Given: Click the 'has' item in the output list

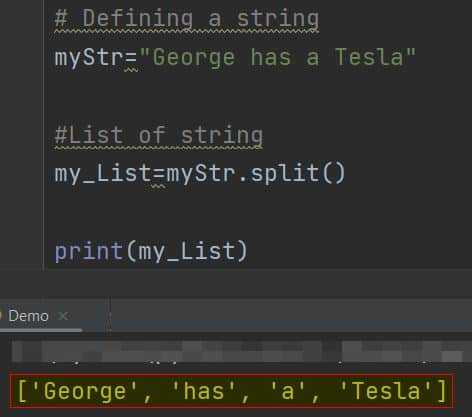Looking at the screenshot, I should point(204,391).
